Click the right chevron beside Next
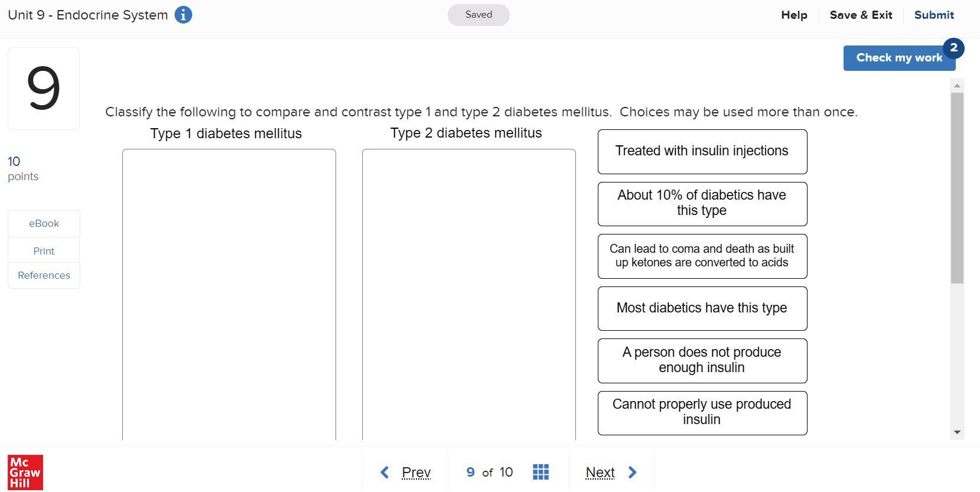Image resolution: width=980 pixels, height=492 pixels. coord(633,473)
